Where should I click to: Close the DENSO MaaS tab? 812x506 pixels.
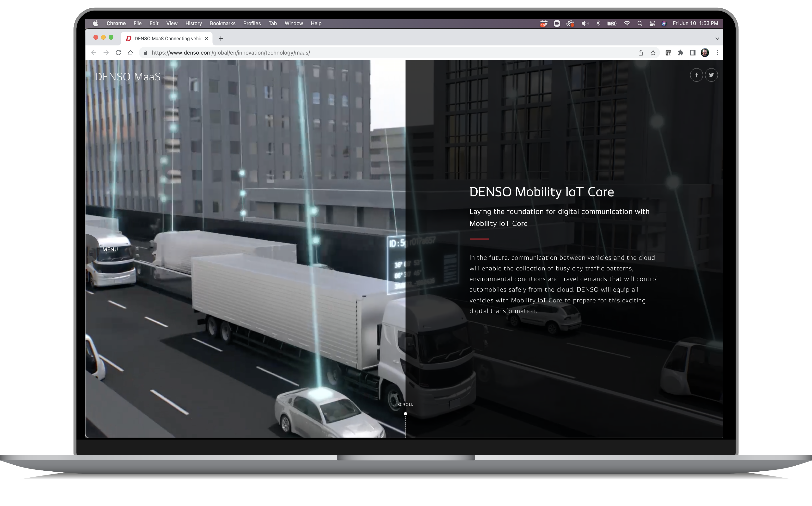[206, 38]
